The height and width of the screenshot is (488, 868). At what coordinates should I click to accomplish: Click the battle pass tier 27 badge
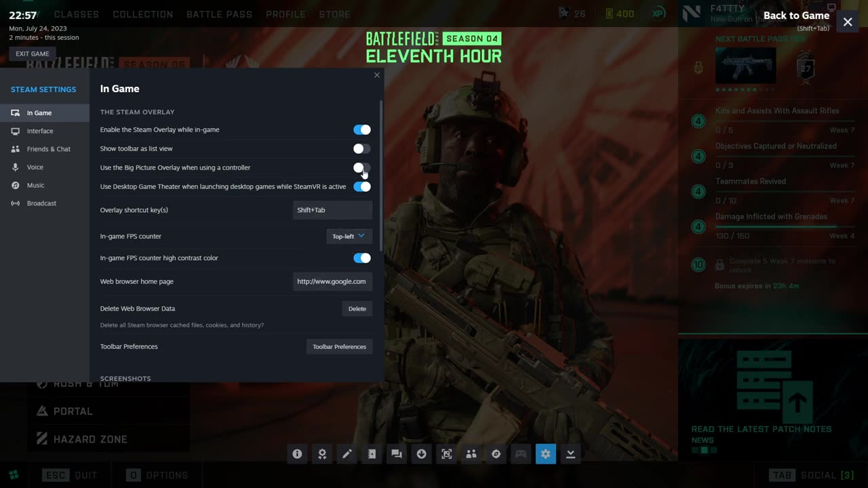point(806,68)
